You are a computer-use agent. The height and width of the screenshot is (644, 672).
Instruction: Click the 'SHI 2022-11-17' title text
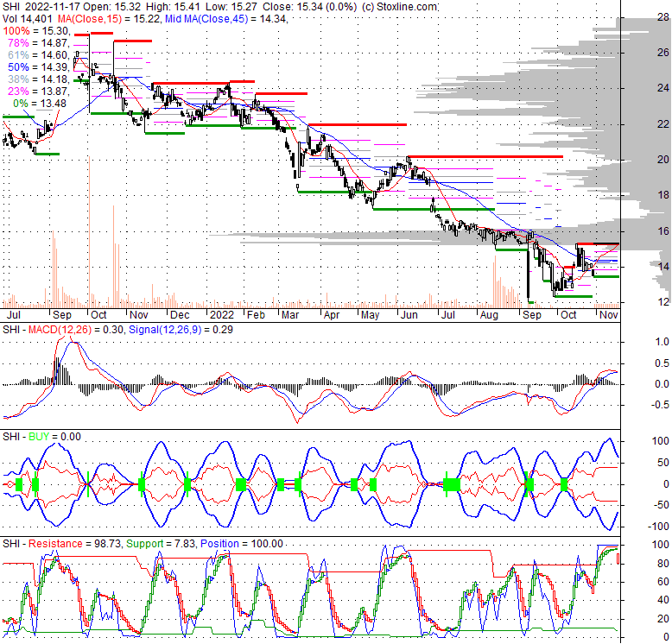click(41, 7)
